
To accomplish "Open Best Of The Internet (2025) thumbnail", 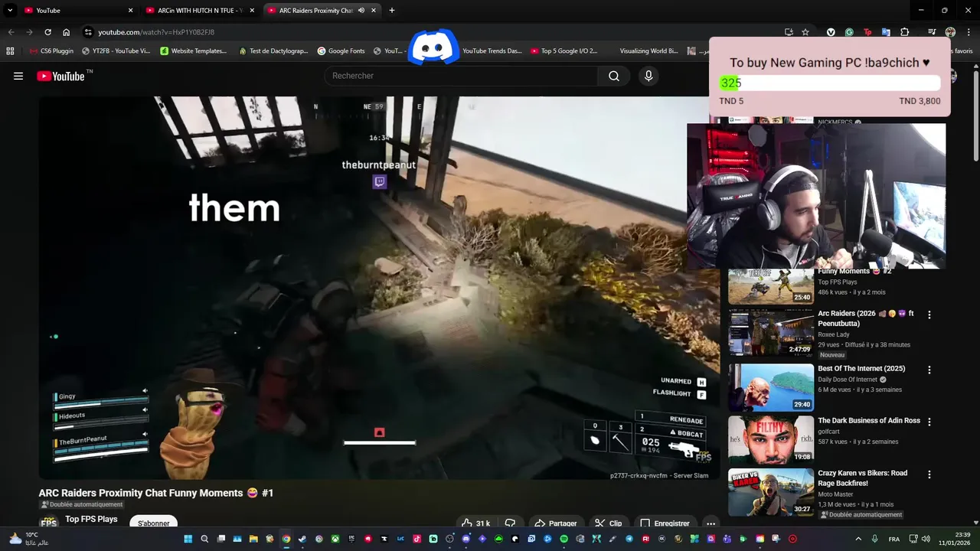I will coord(770,387).
